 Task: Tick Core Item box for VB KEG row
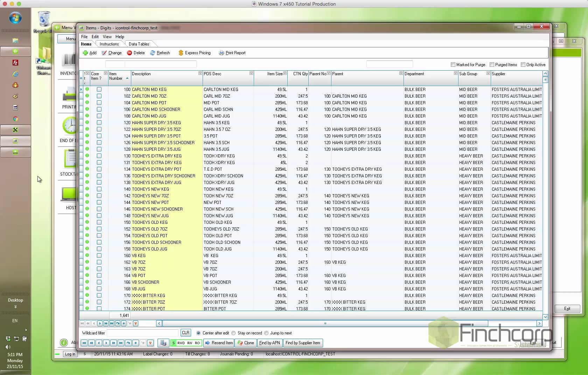point(99,256)
